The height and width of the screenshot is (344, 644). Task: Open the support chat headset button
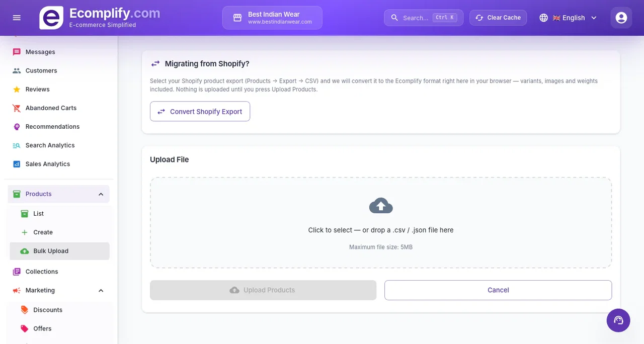point(618,320)
